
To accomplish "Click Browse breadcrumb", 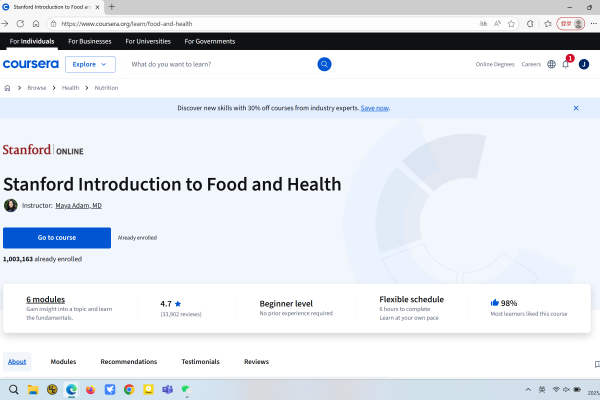I will 37,88.
